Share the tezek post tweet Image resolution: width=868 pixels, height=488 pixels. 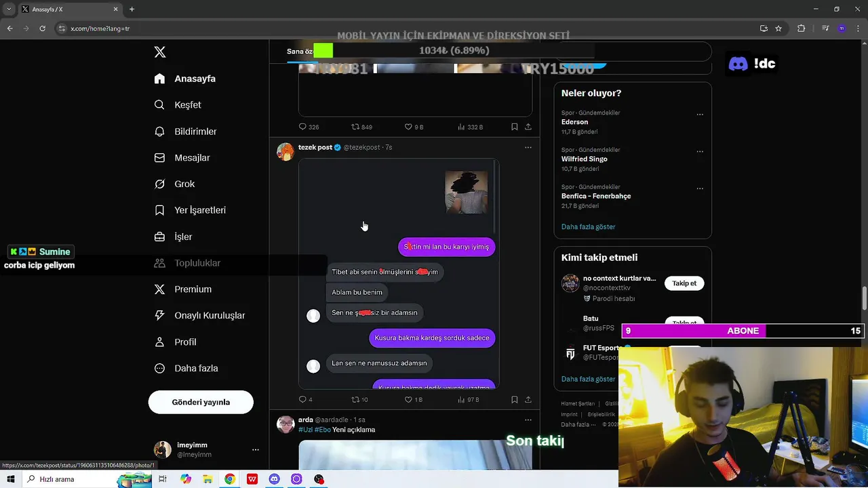coord(528,400)
